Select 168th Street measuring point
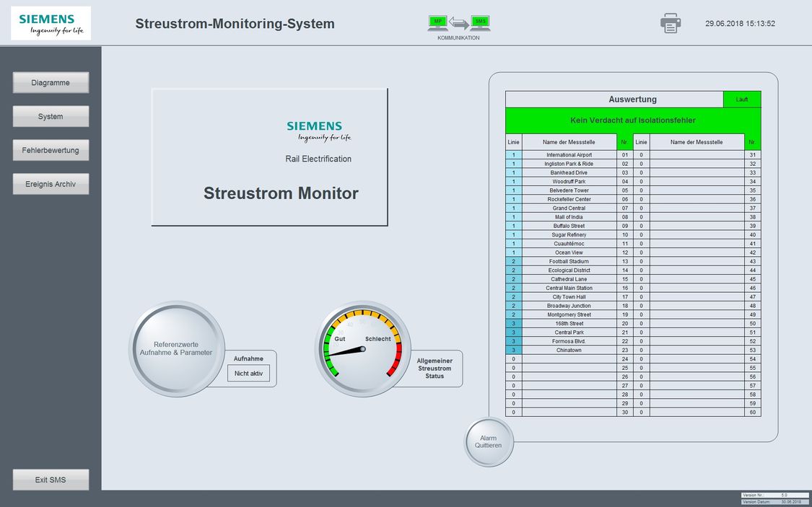 click(x=569, y=323)
